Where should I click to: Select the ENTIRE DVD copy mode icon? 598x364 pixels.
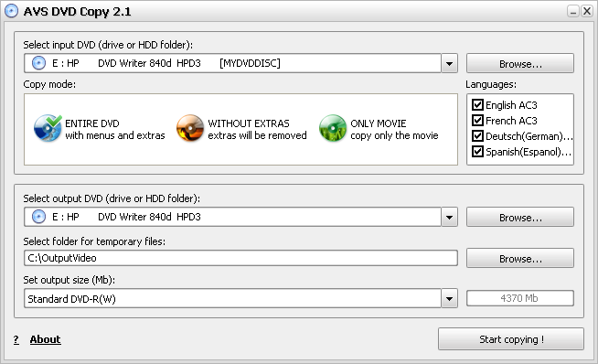pos(48,128)
